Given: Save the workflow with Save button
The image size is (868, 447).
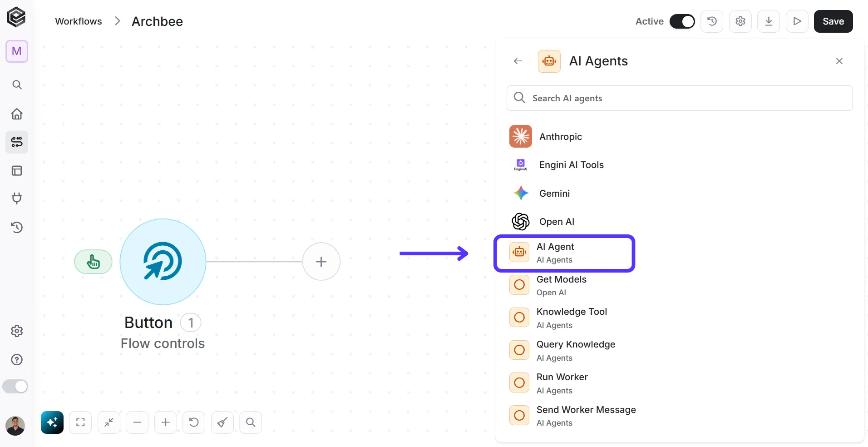Looking at the screenshot, I should point(833,21).
